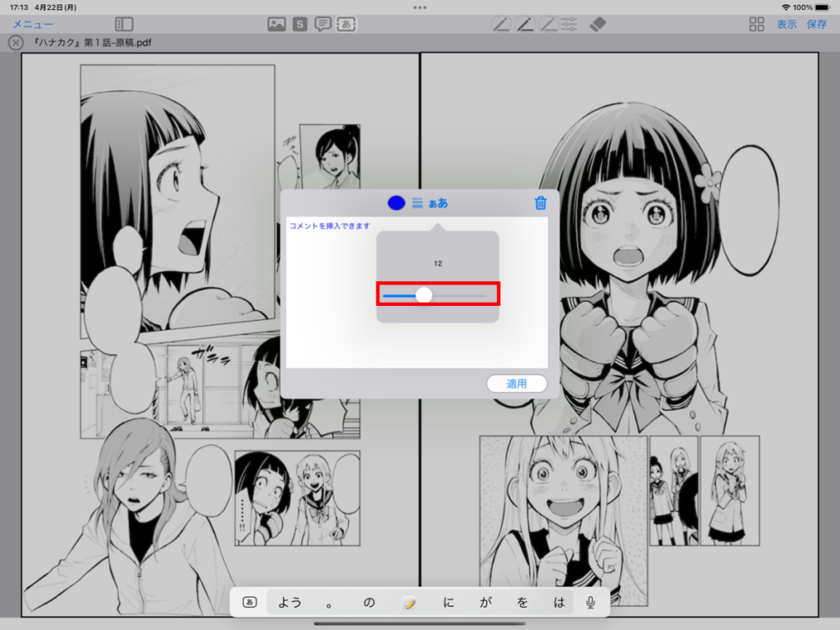The width and height of the screenshot is (840, 630).
Task: Start dictation with microphone icon
Action: 591,602
